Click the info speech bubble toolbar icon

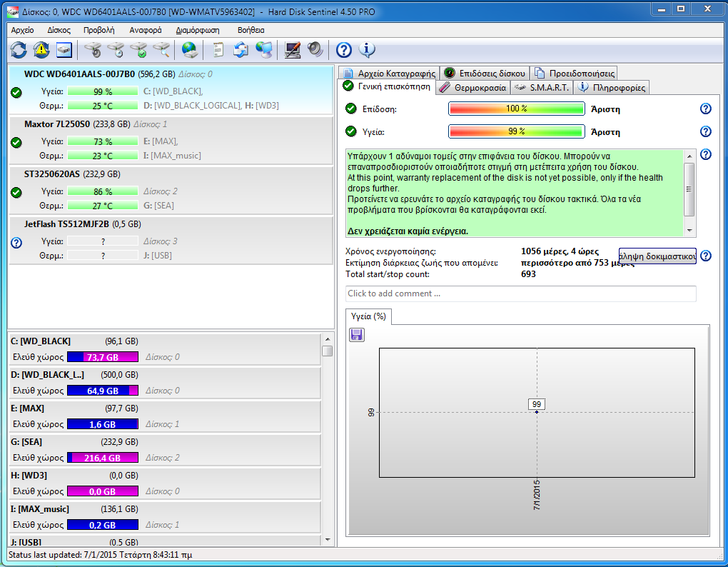pyautogui.click(x=367, y=50)
